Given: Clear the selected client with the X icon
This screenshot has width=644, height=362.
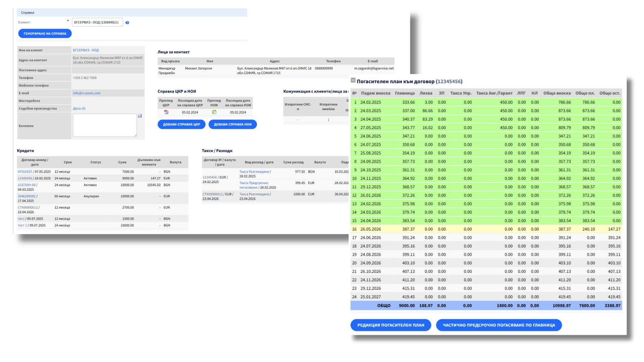Looking at the screenshot, I should [127, 23].
